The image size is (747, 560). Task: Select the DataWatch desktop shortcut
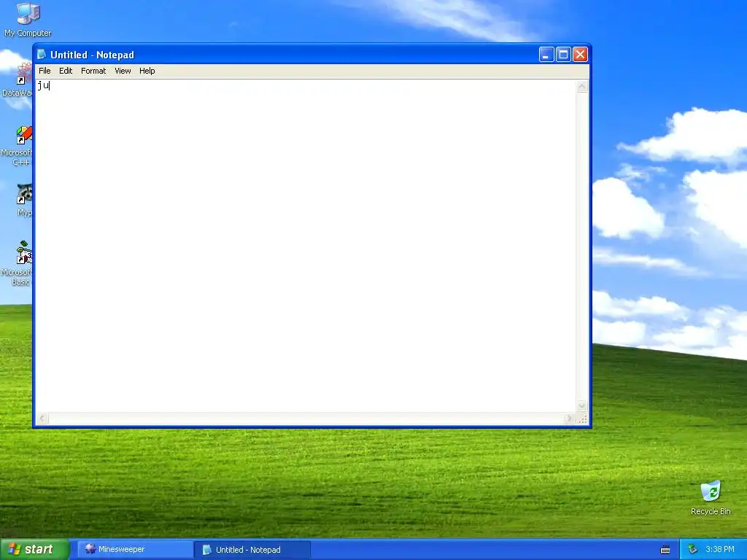(x=18, y=79)
